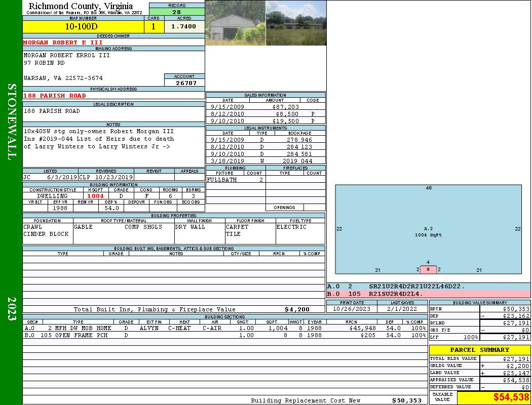This screenshot has width=532, height=405.
Task: Click the metal garage building photo
Action: click(235, 23)
